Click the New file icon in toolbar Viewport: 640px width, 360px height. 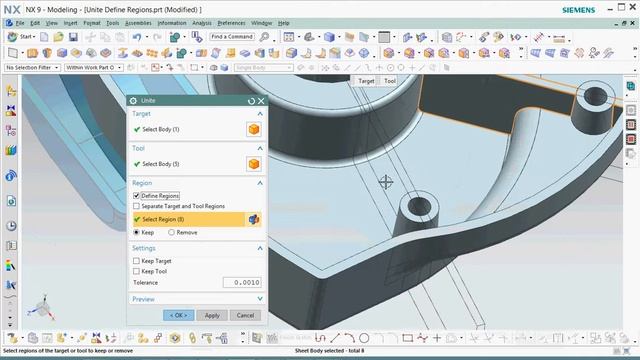[x=44, y=37]
